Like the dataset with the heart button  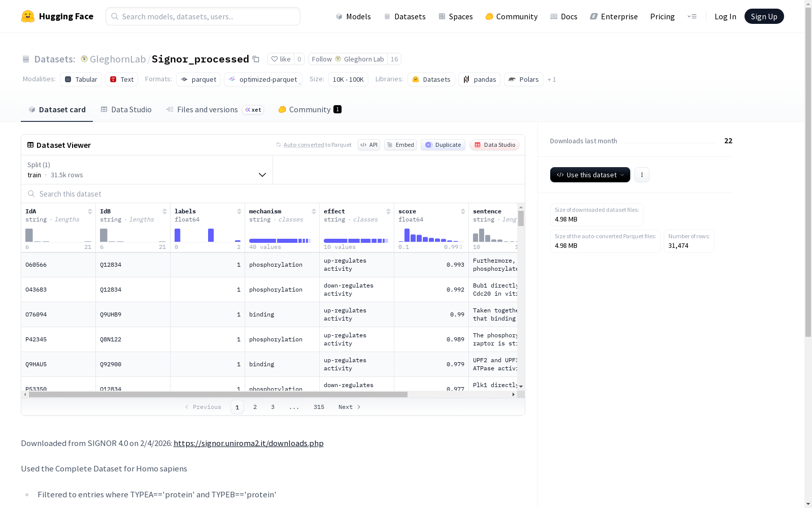pos(281,59)
